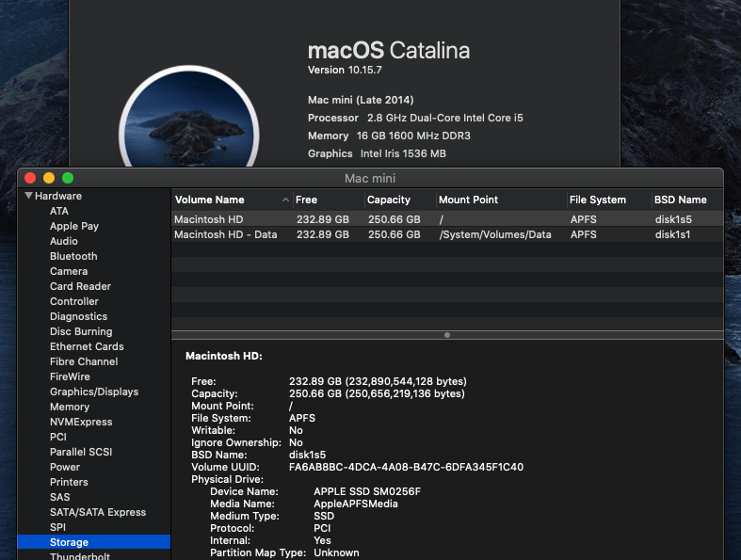Click the split pane divider handle dot

(x=447, y=335)
